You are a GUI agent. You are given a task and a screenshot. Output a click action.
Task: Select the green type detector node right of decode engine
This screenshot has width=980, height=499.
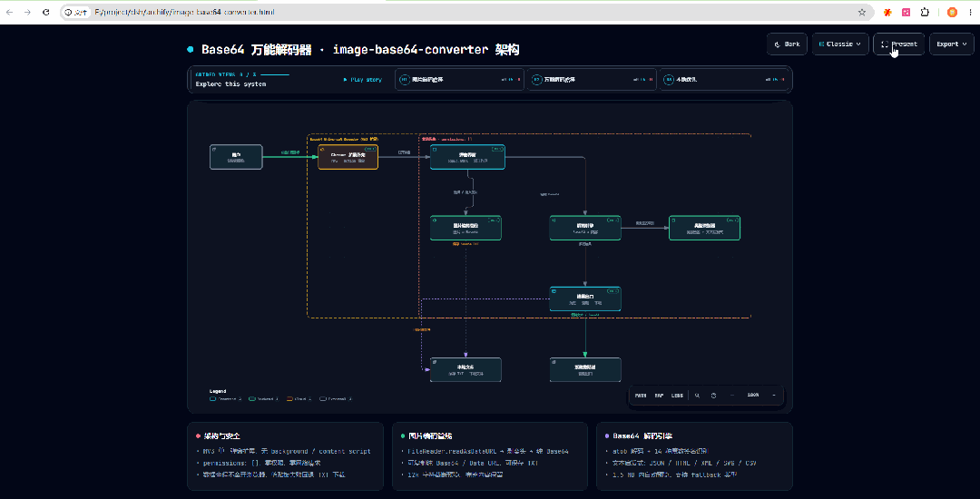pos(704,228)
